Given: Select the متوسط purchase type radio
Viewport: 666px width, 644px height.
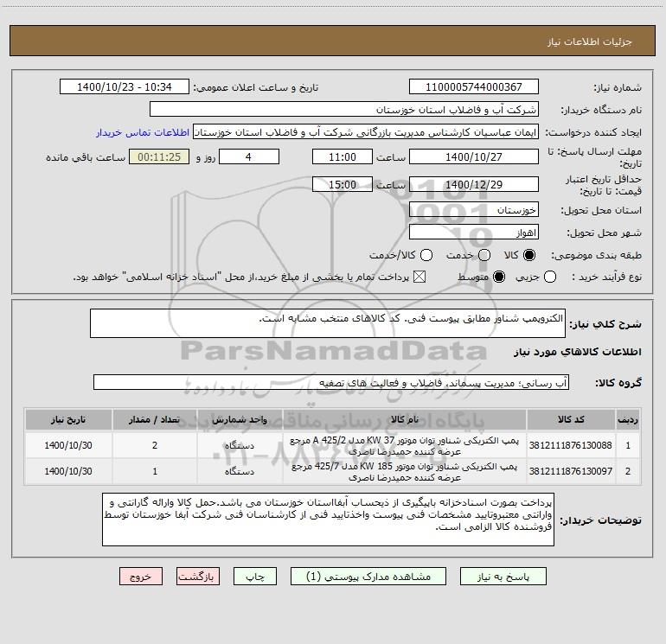Looking at the screenshot, I should click(499, 277).
